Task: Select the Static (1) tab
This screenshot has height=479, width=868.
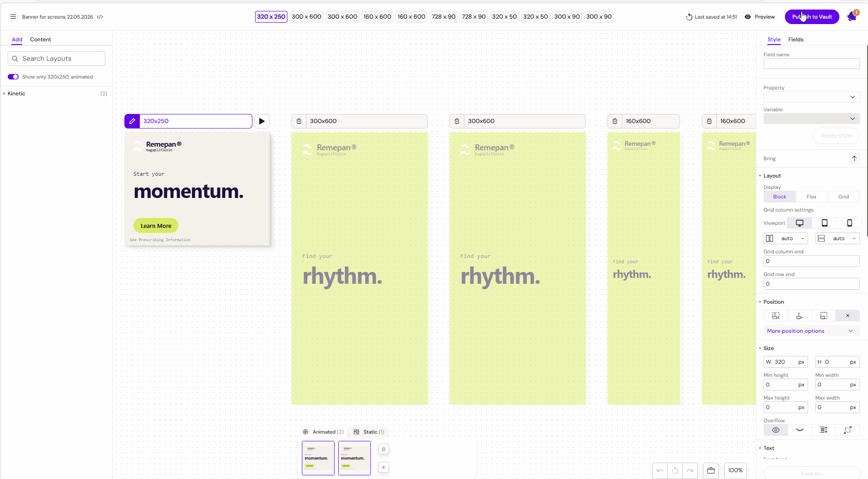Action: tap(369, 432)
